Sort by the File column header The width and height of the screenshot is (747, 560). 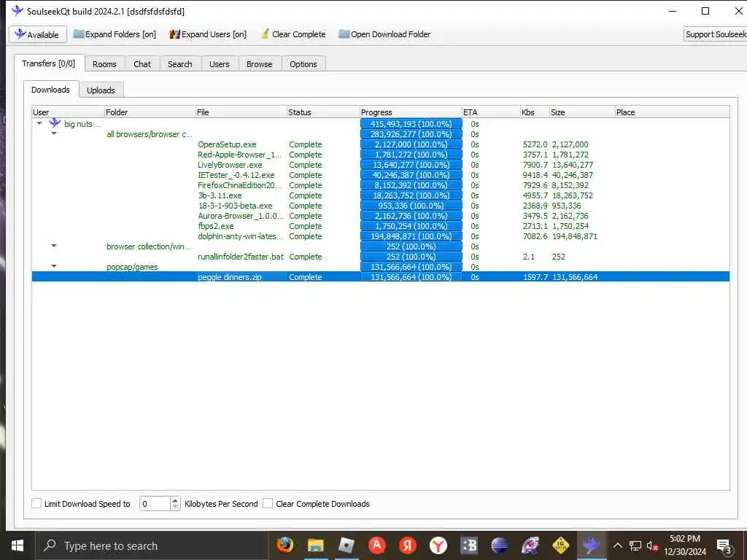pyautogui.click(x=241, y=112)
